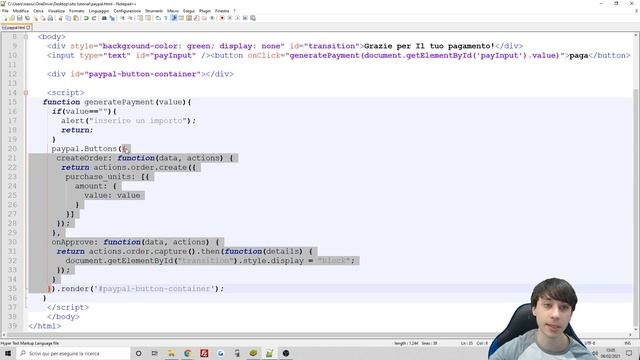This screenshot has width=640, height=360.
Task: Click line number 20 in the margin
Action: pos(12,149)
